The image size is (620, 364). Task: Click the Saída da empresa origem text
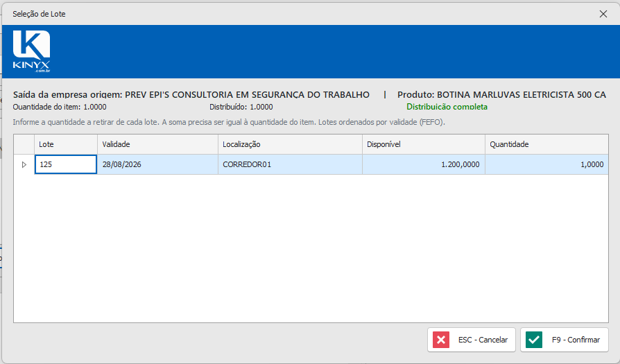coord(191,94)
